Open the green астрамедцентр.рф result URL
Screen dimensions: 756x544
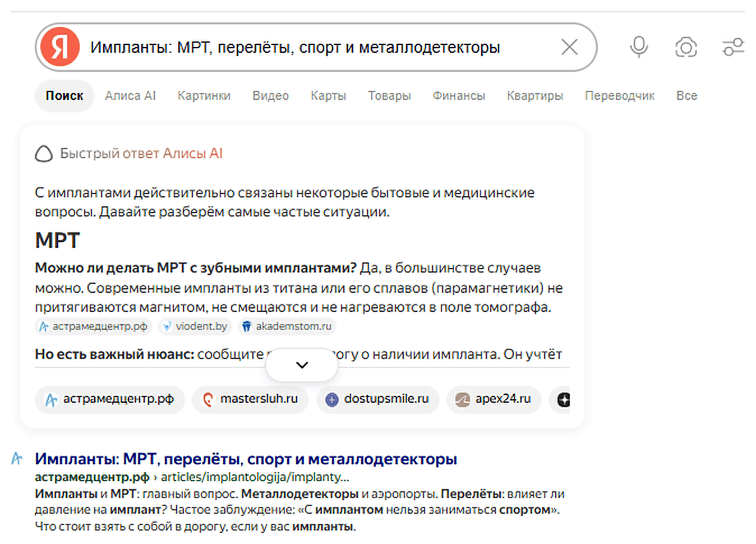(x=92, y=477)
